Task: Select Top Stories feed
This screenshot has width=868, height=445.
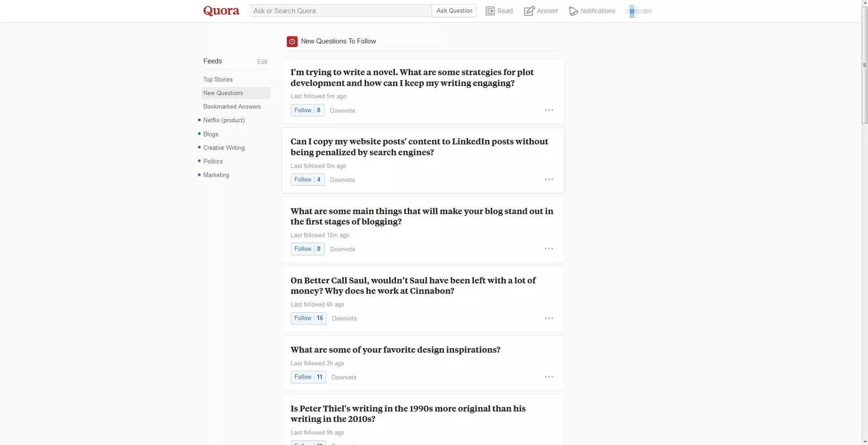Action: coord(218,80)
